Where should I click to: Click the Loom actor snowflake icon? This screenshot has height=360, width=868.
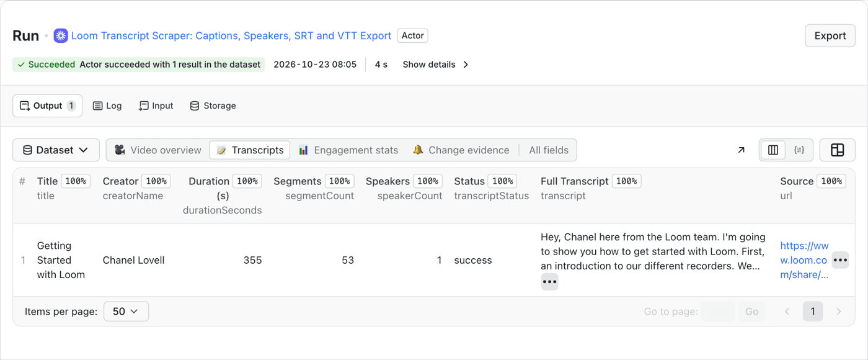pyautogui.click(x=61, y=36)
